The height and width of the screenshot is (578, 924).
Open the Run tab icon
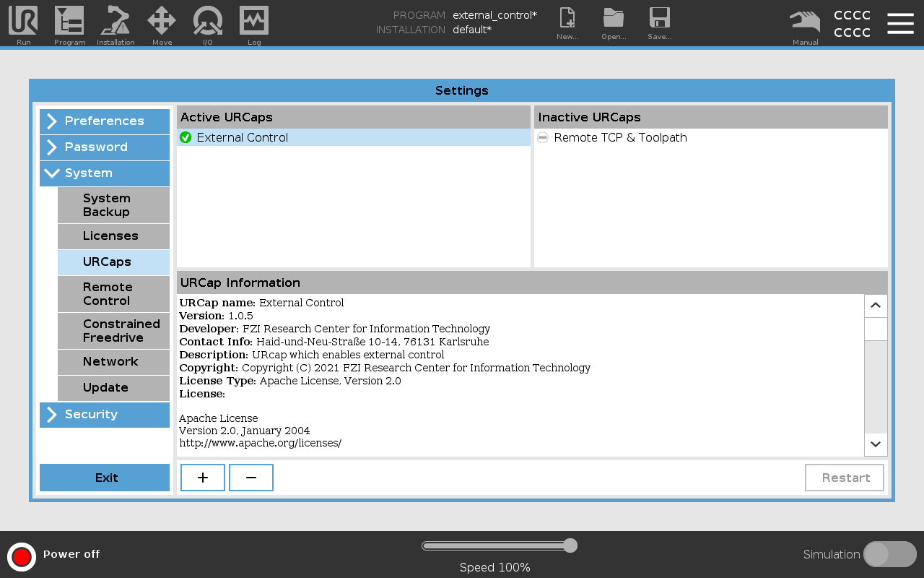(23, 22)
